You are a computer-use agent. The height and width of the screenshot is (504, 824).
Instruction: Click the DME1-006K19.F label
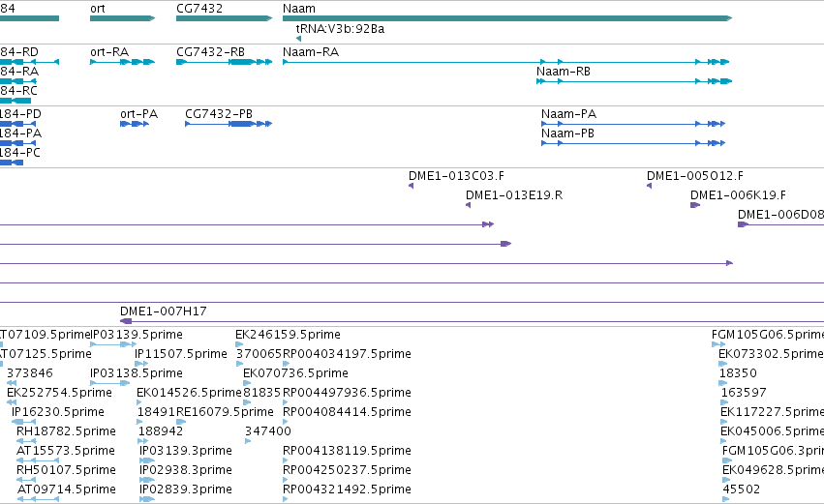coord(738,195)
